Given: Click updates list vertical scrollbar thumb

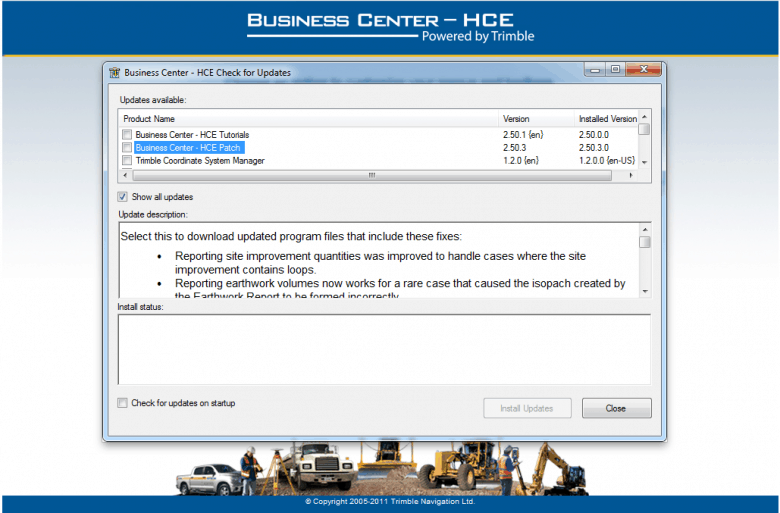Looking at the screenshot, I should point(644,129).
